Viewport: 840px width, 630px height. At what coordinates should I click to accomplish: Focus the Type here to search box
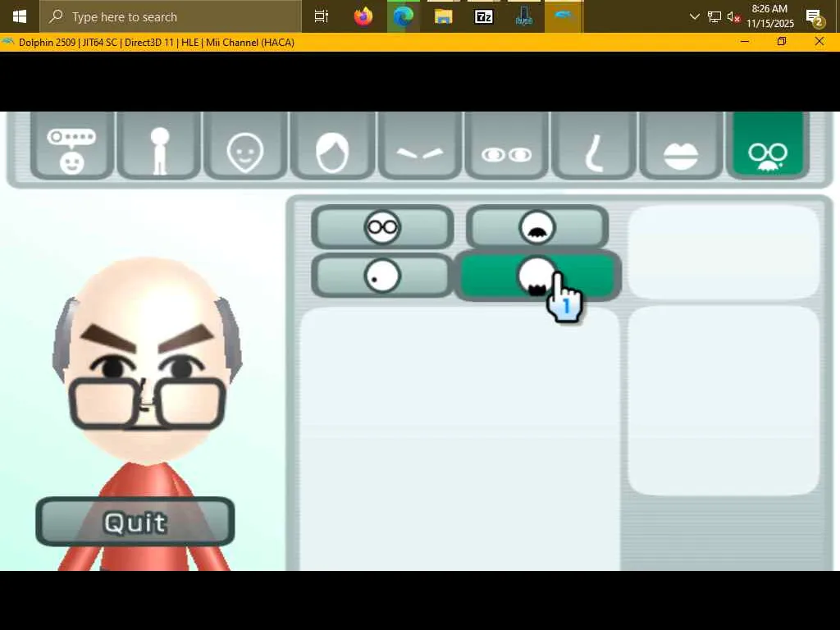point(171,16)
